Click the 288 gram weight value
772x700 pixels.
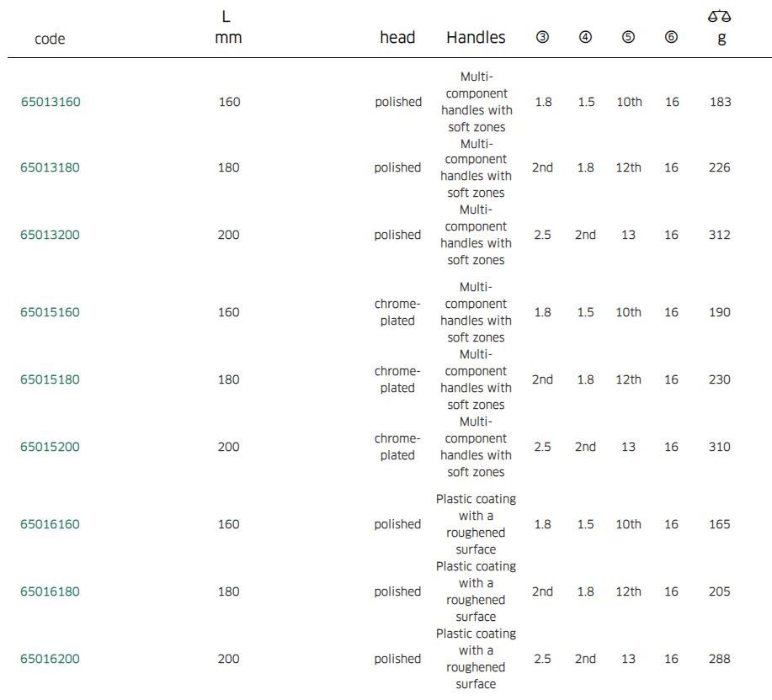(721, 659)
